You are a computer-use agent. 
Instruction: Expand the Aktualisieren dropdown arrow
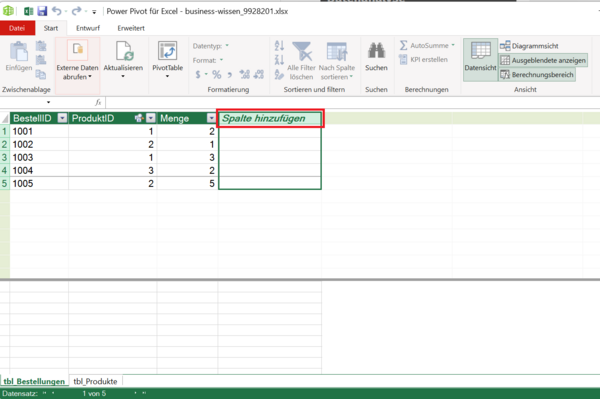[x=123, y=77]
